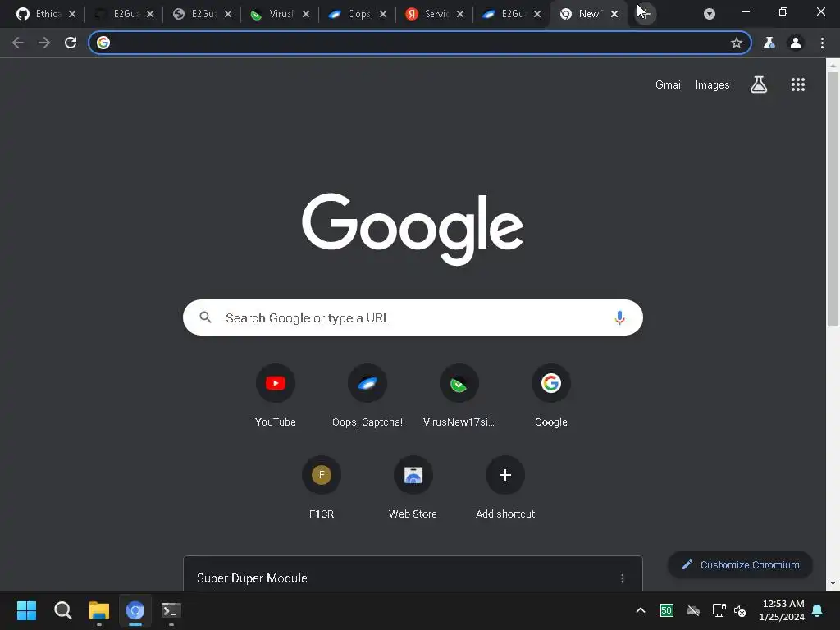Open Chrome Labs flask in the toolbar
840x630 pixels.
(x=769, y=43)
